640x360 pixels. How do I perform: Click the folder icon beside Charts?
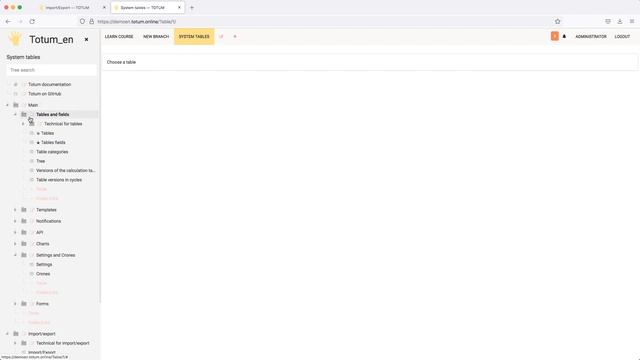24,244
